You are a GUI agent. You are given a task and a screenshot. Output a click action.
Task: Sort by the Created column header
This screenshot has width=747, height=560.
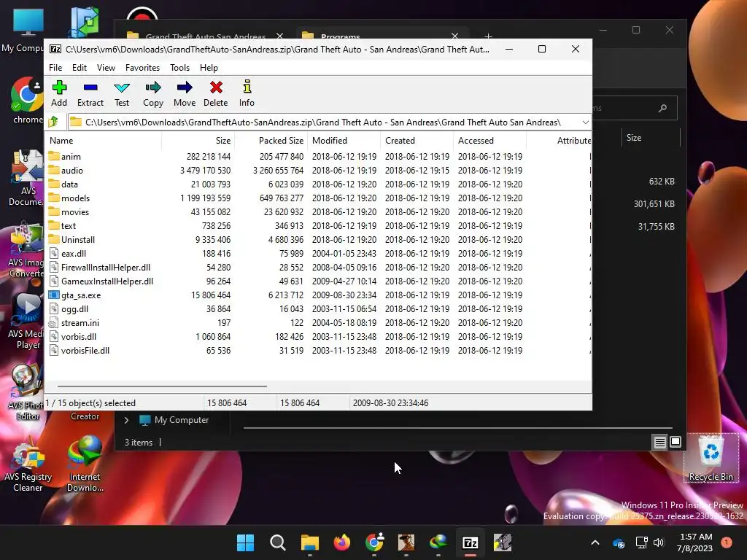tap(417, 141)
